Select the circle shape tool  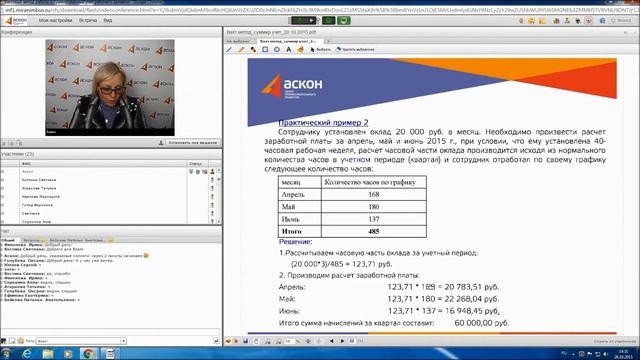pos(277,49)
